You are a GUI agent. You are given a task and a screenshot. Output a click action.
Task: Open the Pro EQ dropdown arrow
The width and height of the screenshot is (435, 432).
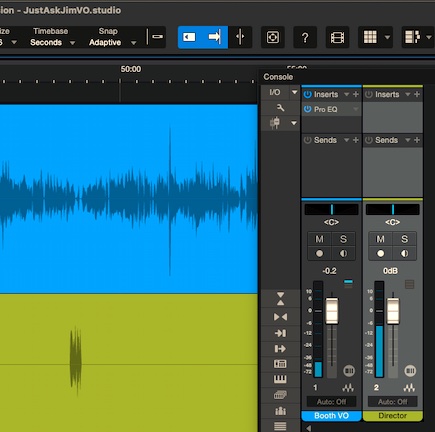tap(356, 109)
